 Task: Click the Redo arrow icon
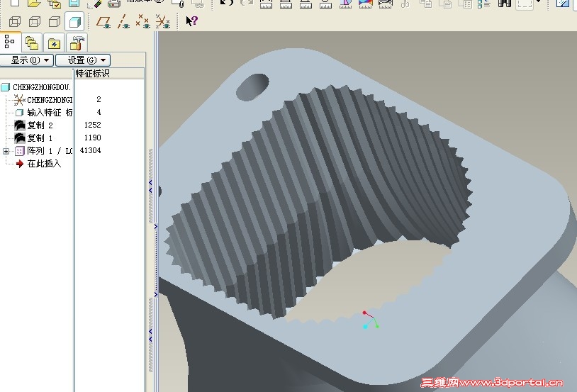coord(246,3)
